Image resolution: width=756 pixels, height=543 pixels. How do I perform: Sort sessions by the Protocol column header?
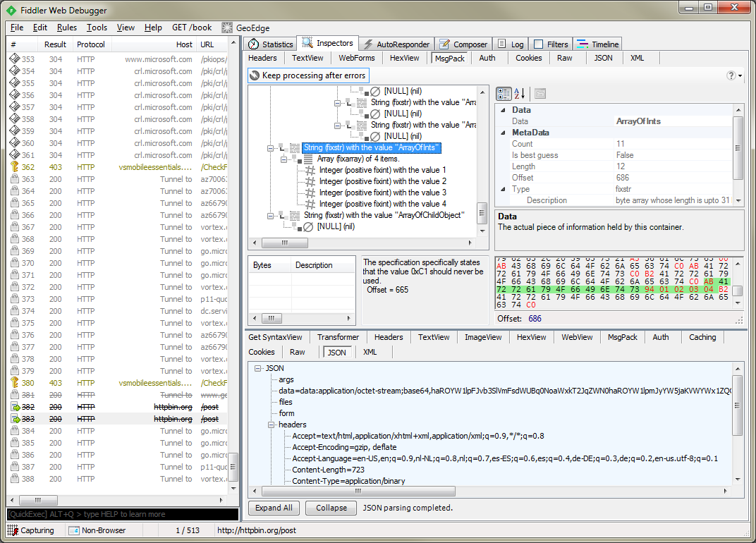(91, 44)
